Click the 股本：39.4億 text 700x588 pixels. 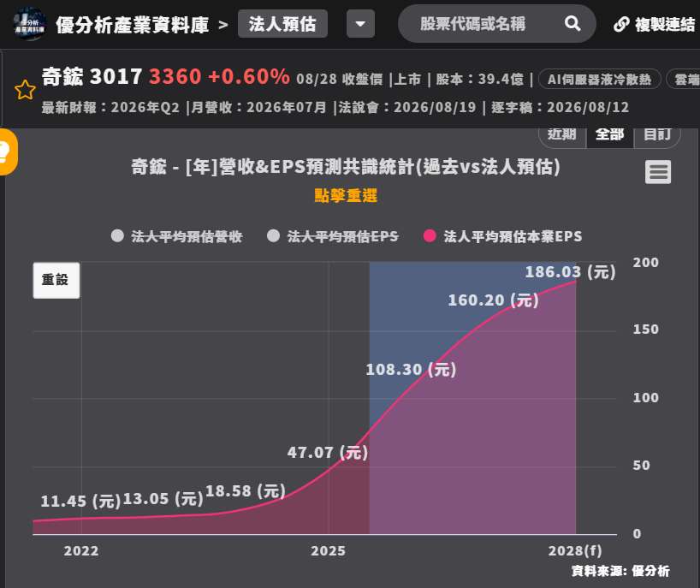tap(479, 79)
